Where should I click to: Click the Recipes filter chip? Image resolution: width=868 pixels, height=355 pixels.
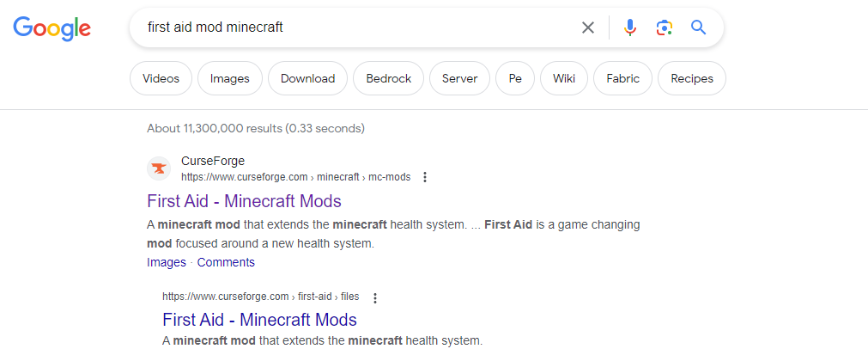pos(692,78)
